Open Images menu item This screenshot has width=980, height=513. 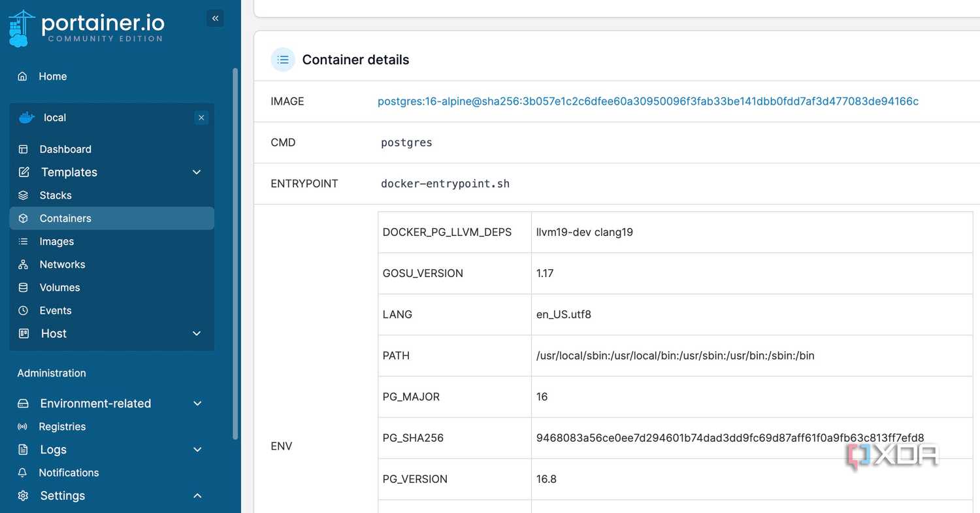pyautogui.click(x=57, y=241)
